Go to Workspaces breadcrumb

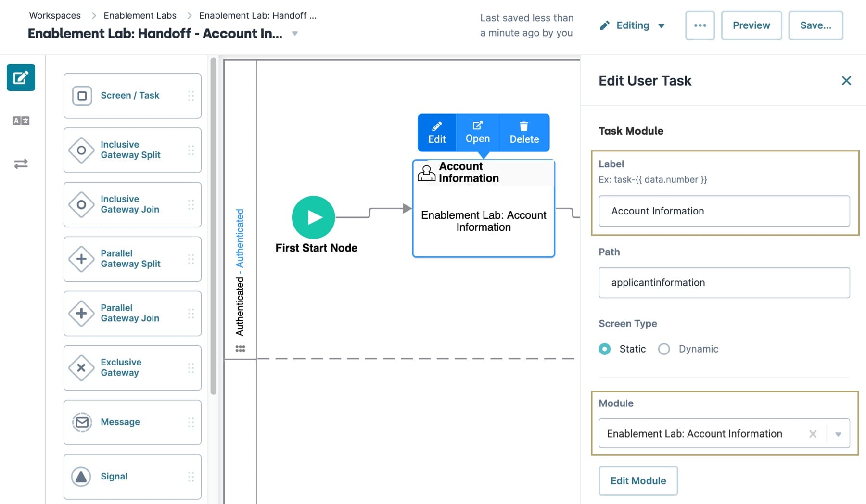click(x=55, y=15)
